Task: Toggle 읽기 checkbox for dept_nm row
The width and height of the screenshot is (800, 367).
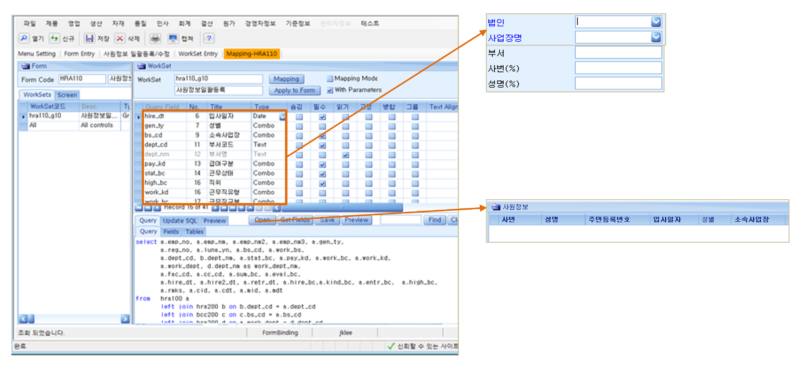Action: coord(345,155)
